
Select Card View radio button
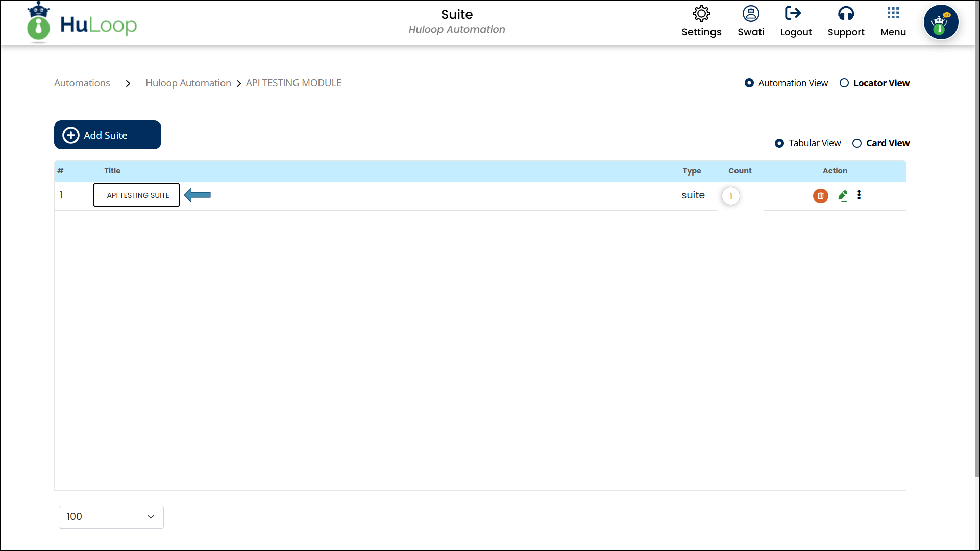857,143
